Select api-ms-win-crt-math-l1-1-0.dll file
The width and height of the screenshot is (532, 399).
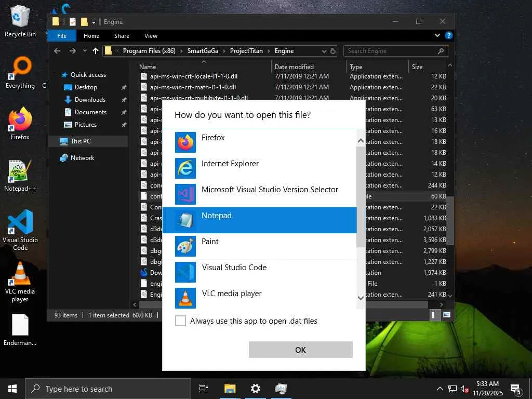point(193,87)
